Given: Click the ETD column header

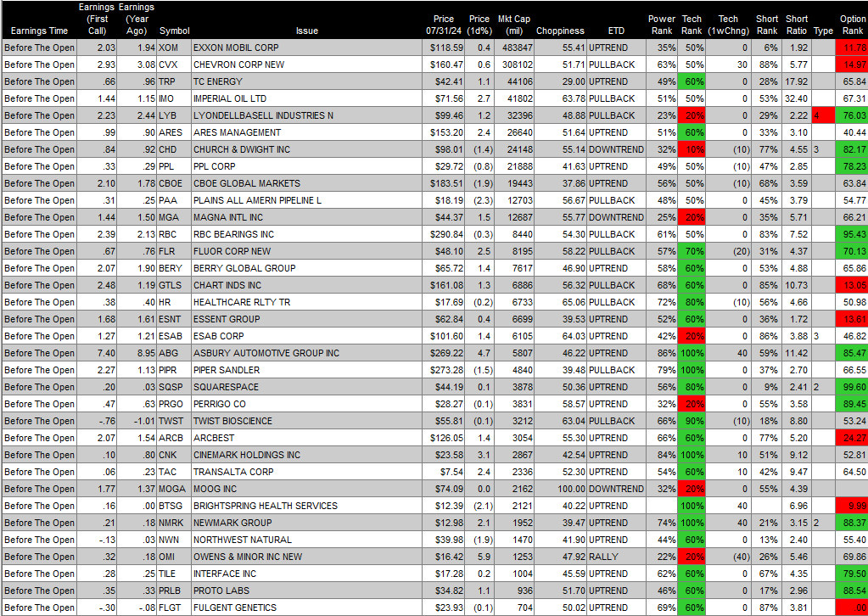Looking at the screenshot, I should pos(615,31).
